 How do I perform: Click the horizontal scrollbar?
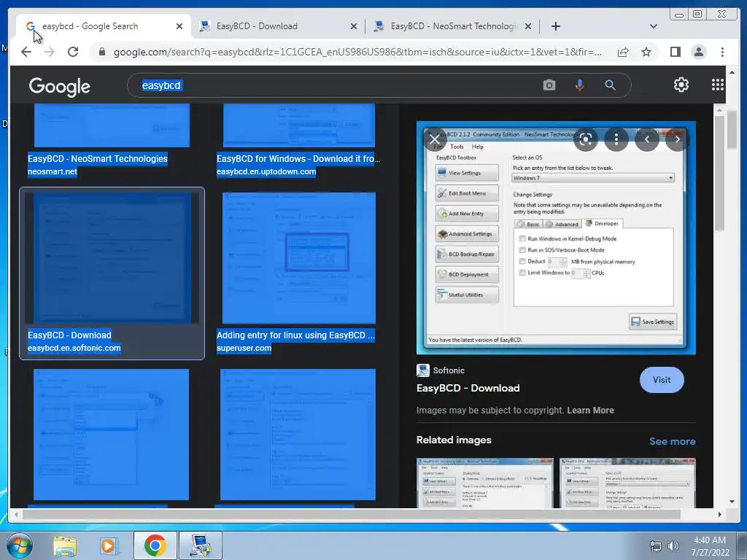coord(352,514)
